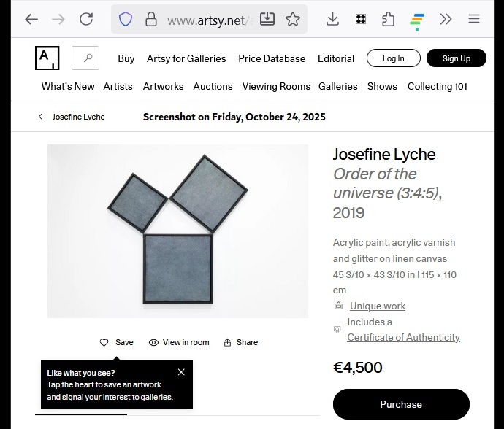Open the Auctions menu item
Image resolution: width=504 pixels, height=429 pixels.
tap(213, 86)
